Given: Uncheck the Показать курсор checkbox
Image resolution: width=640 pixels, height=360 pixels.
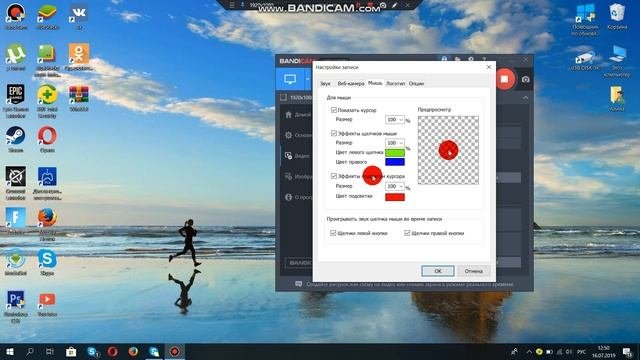Looking at the screenshot, I should point(334,110).
